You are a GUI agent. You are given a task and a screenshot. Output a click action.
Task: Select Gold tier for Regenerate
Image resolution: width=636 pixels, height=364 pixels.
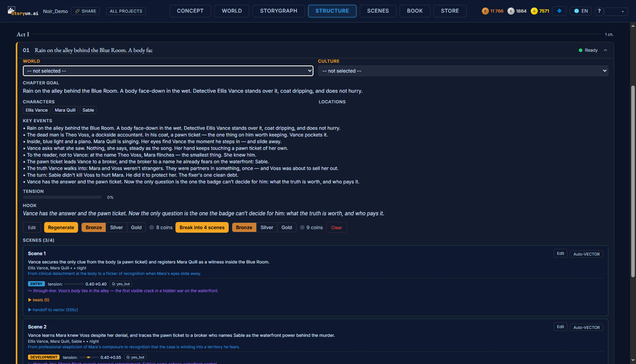pos(136,228)
